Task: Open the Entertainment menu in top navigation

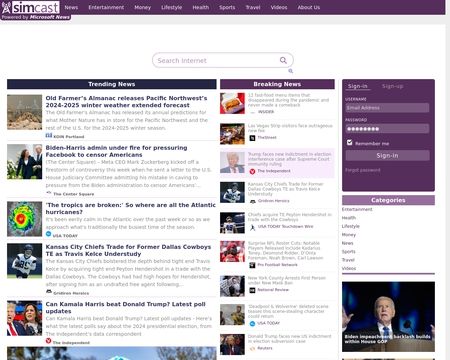Action: 106,7
